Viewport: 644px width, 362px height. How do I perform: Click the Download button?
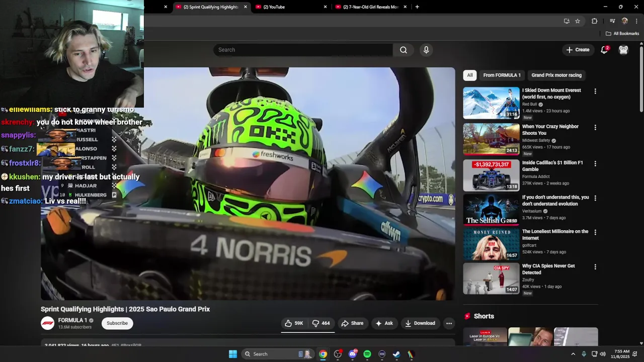[x=420, y=323]
